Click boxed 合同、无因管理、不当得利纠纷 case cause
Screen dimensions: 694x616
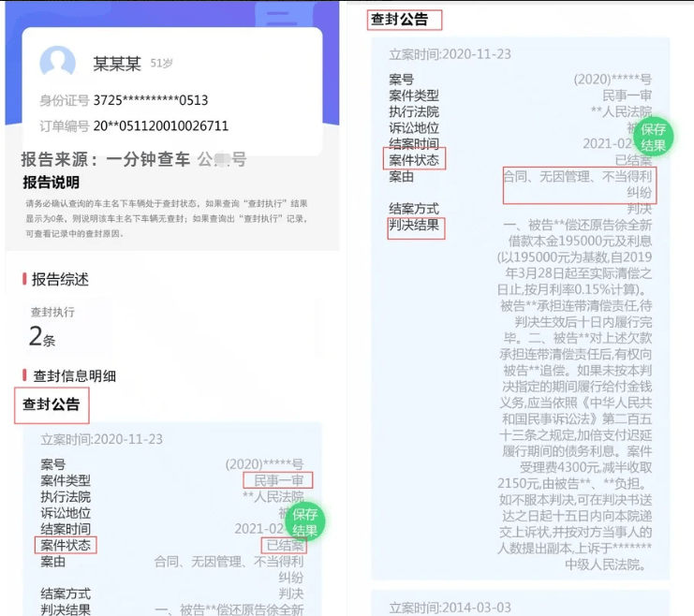[x=579, y=183]
